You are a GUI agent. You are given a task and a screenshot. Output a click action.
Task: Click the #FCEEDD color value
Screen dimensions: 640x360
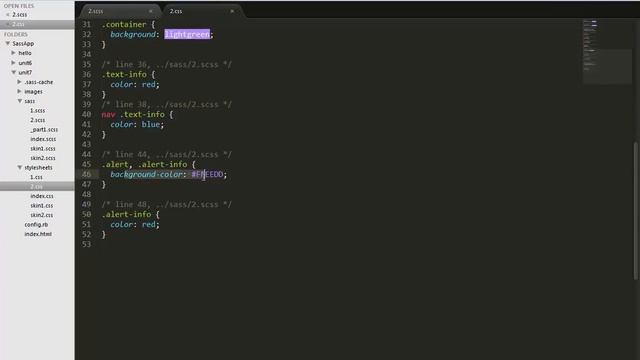[x=207, y=174]
